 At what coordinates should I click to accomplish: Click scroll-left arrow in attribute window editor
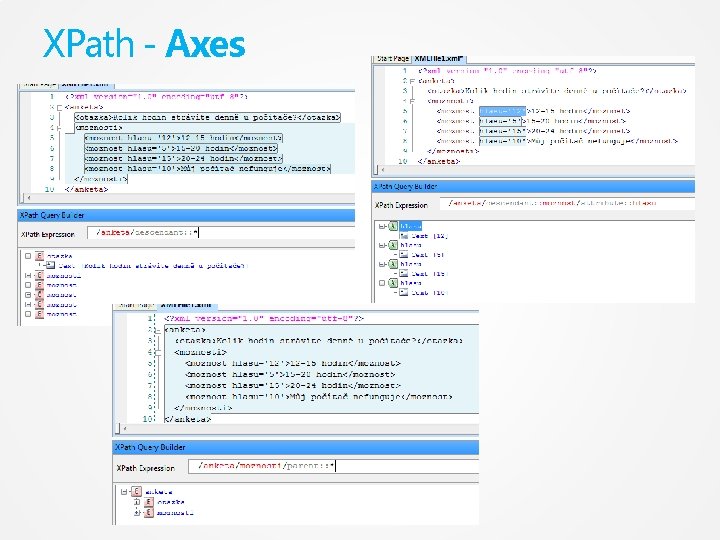[x=382, y=170]
